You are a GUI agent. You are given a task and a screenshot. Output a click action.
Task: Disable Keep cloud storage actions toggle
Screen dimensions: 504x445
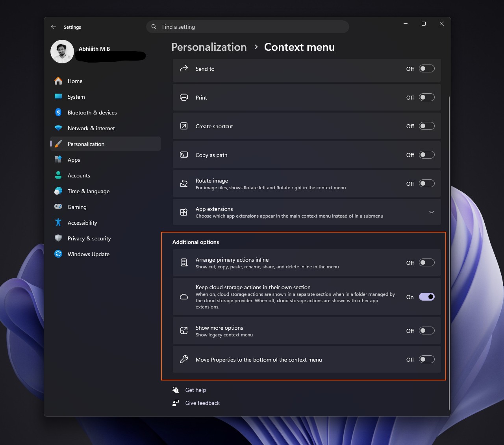click(427, 297)
